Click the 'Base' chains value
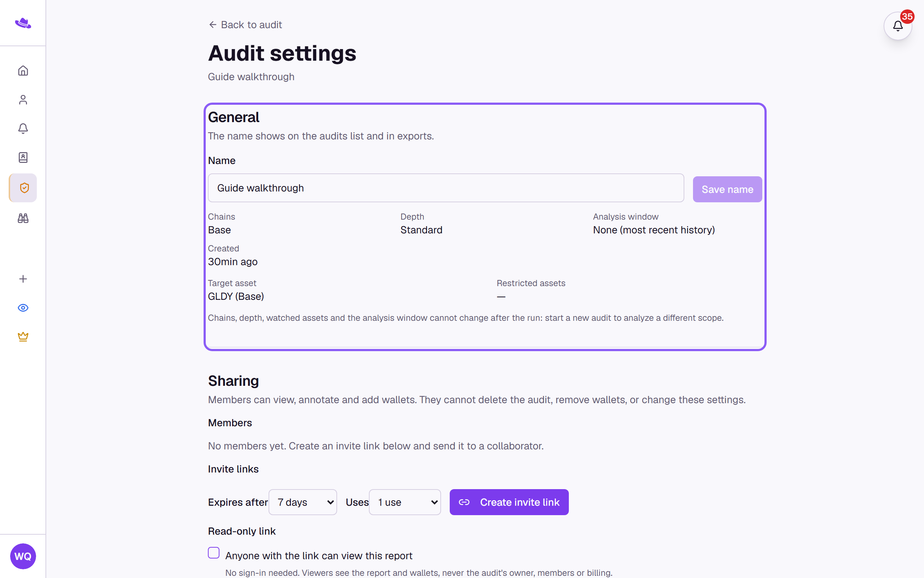Screen dimensions: 924x578 tap(219, 230)
